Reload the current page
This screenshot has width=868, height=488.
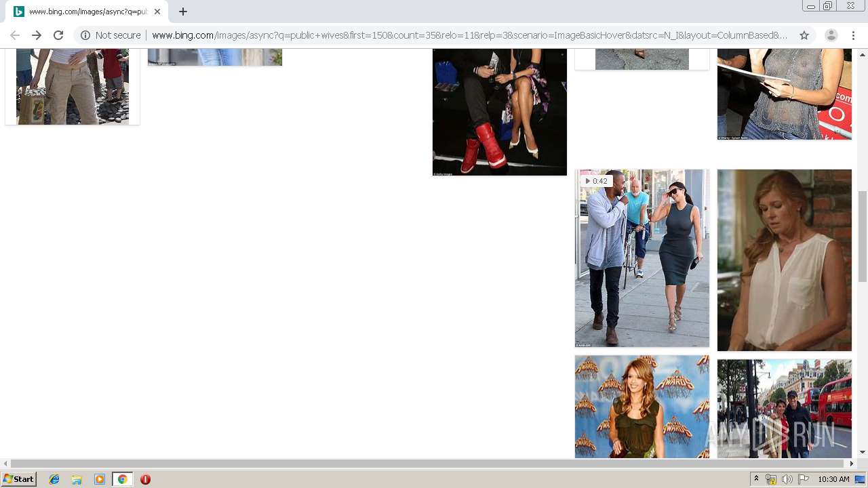point(58,35)
